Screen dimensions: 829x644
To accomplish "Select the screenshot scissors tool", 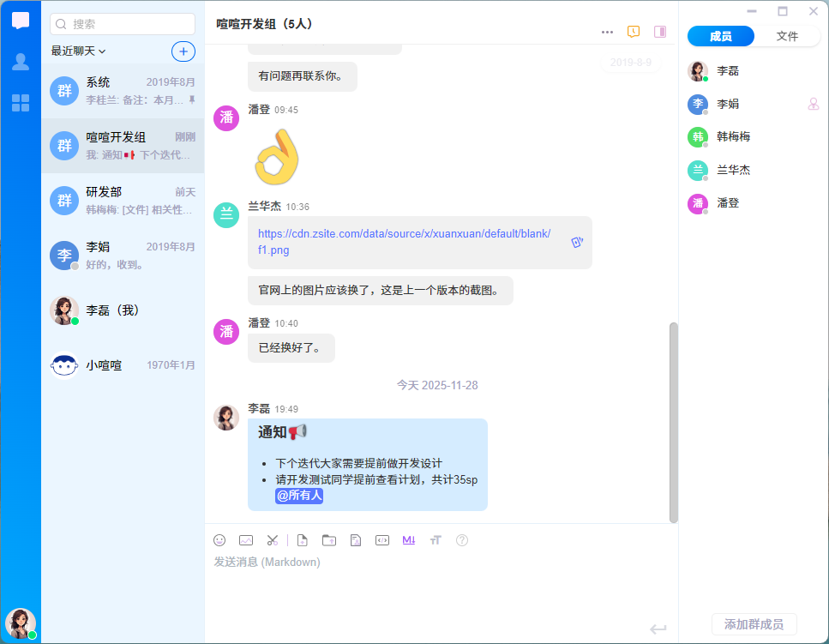I will 272,540.
